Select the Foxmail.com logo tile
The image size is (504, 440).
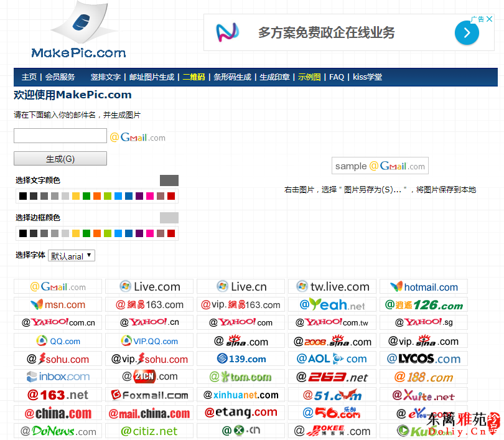[x=149, y=395]
